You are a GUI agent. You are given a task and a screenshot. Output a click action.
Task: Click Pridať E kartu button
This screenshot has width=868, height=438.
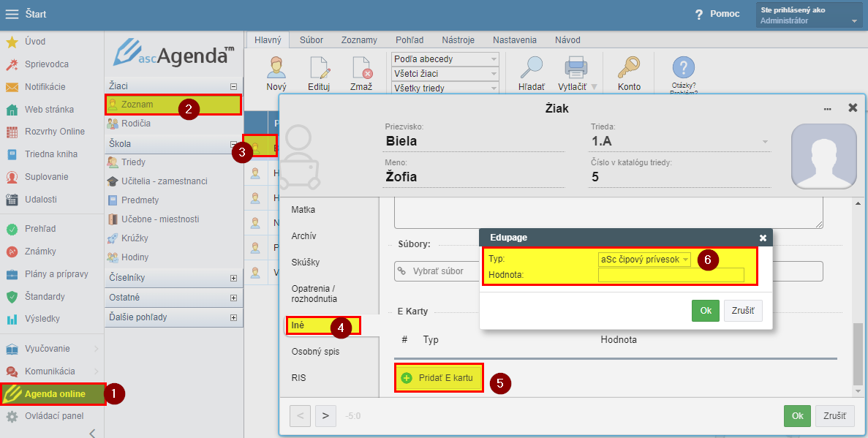coord(439,378)
